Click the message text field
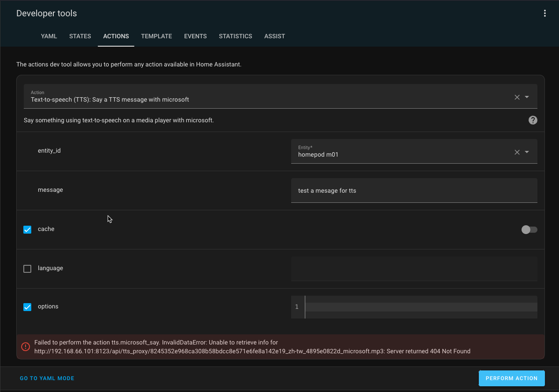Screen dimensions: 559x392 coord(414,190)
